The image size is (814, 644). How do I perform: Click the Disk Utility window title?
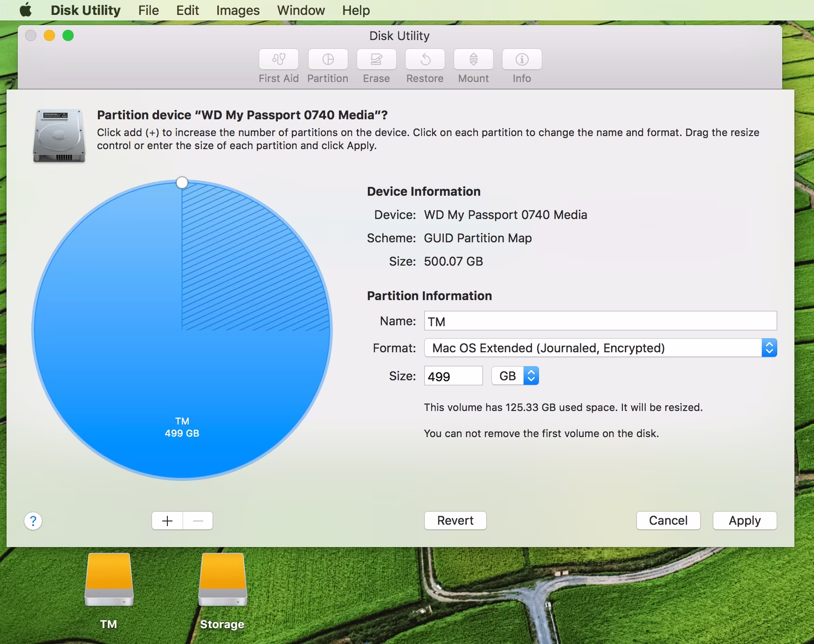point(400,36)
